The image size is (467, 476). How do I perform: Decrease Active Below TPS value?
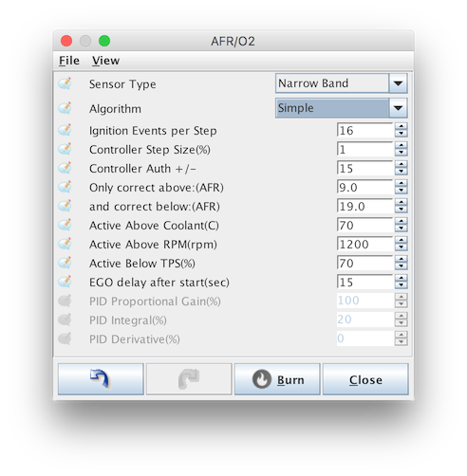[x=401, y=266]
